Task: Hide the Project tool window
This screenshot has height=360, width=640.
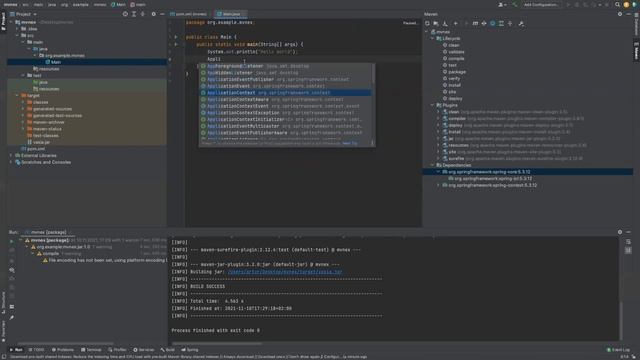Action: click(162, 14)
